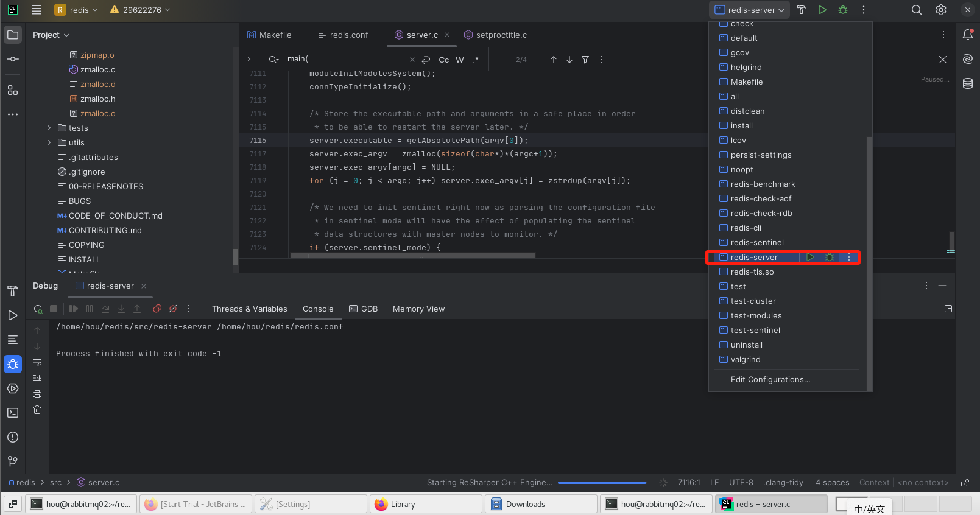Open the Problems tool window
The height and width of the screenshot is (515, 980).
pyautogui.click(x=13, y=437)
